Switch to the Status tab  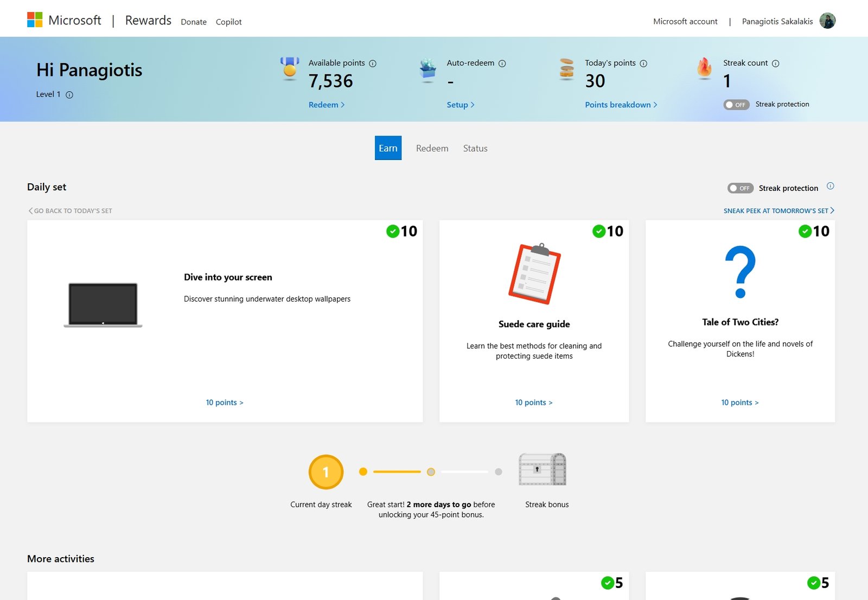click(x=475, y=149)
